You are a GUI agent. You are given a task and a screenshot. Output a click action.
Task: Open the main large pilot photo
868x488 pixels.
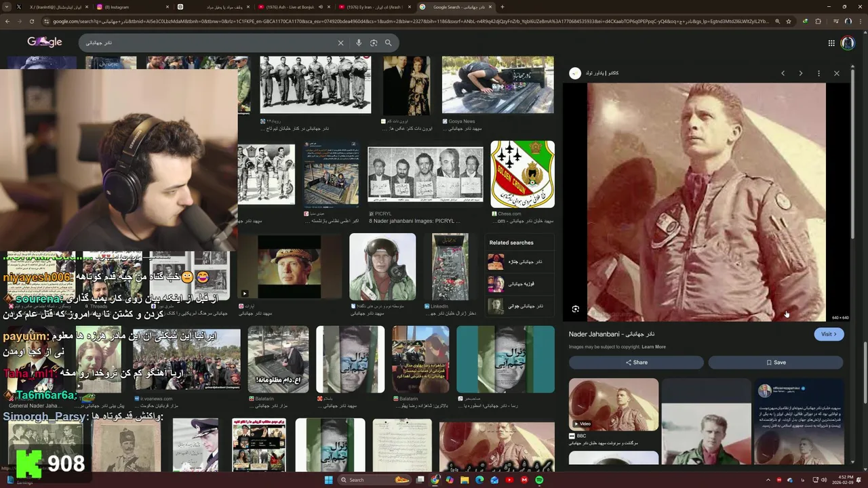[x=706, y=202]
